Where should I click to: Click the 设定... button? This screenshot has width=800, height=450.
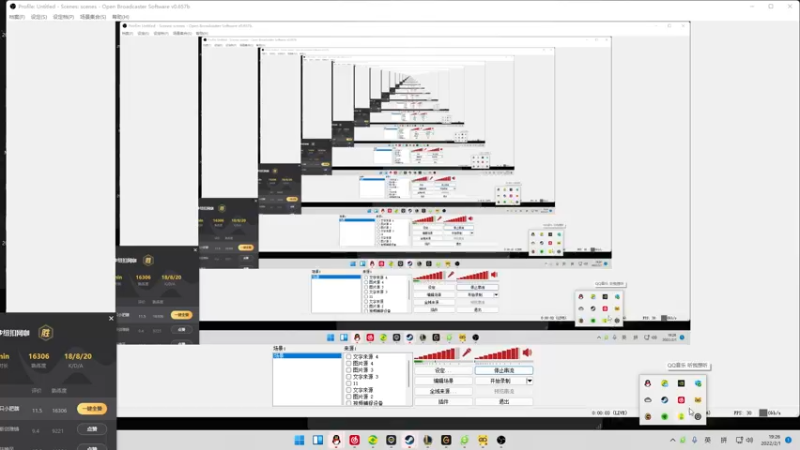pyautogui.click(x=443, y=370)
